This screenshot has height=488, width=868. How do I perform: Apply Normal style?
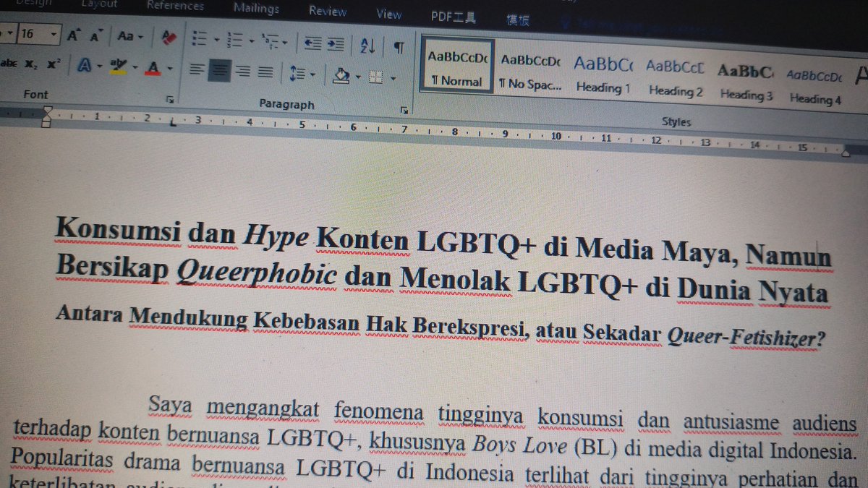(x=456, y=67)
